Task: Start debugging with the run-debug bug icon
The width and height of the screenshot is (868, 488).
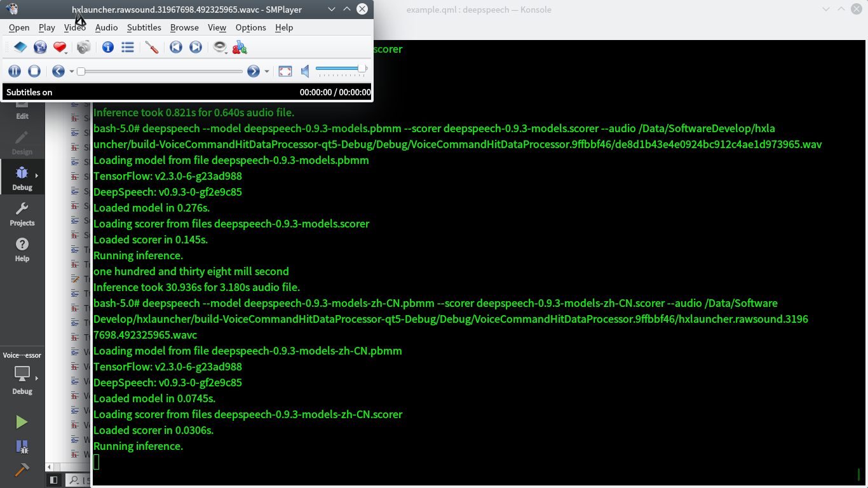Action: pyautogui.click(x=22, y=447)
